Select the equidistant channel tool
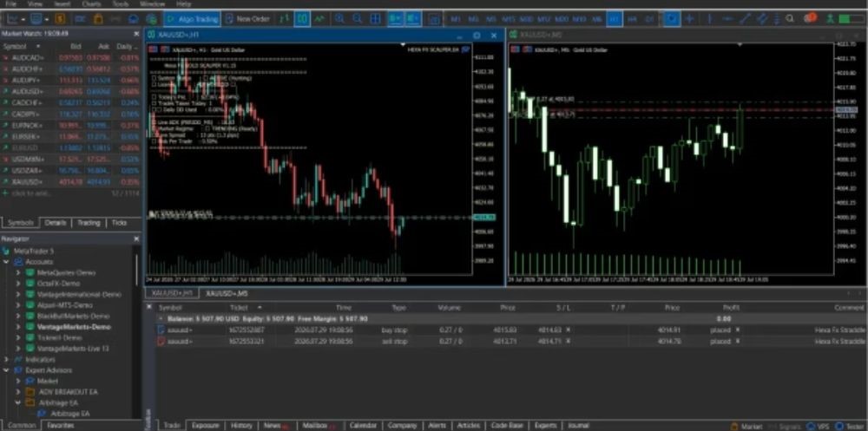Screen dimensions: 868x431 coord(762,19)
